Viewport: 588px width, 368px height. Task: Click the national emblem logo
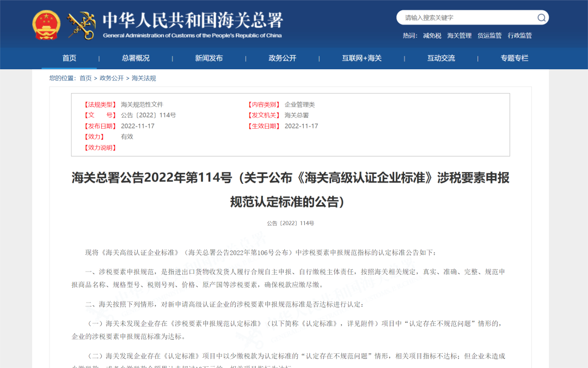(x=46, y=25)
